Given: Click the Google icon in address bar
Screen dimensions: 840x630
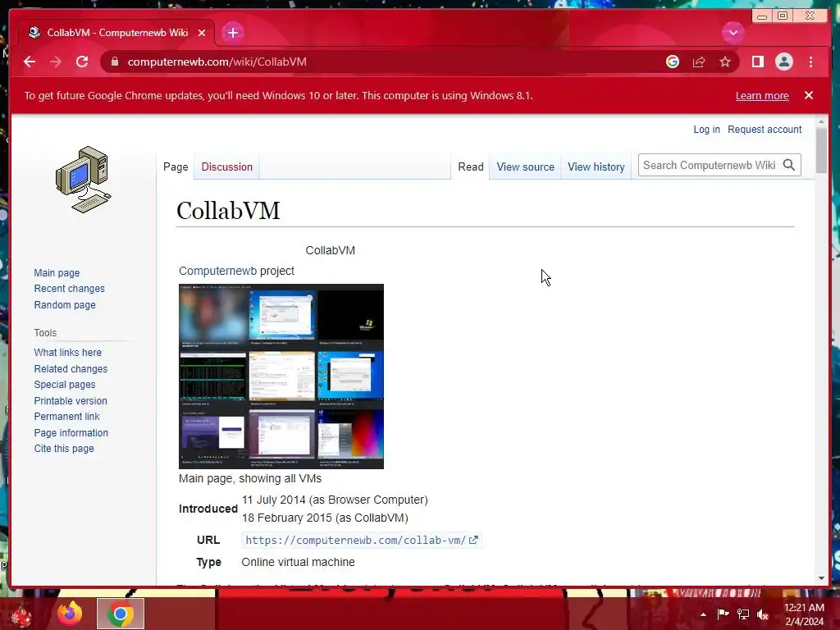Looking at the screenshot, I should (673, 62).
